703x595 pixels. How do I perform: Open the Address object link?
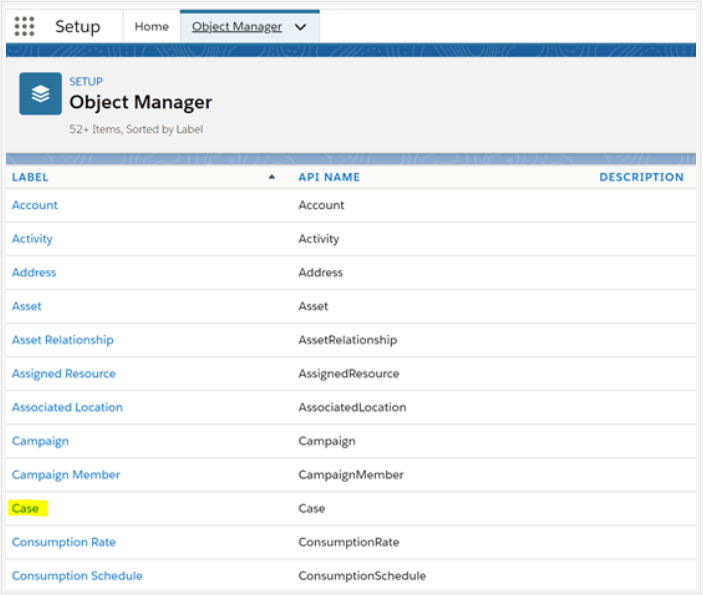[34, 273]
